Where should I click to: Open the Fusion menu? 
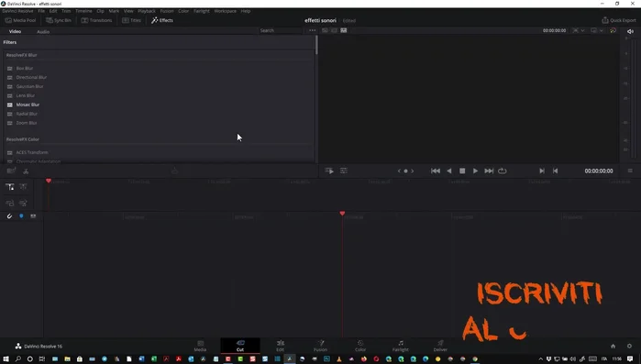click(x=167, y=11)
